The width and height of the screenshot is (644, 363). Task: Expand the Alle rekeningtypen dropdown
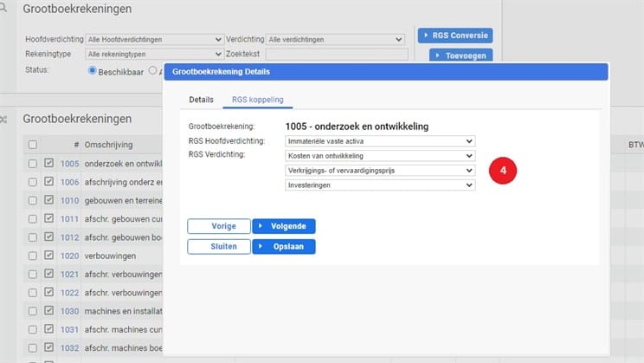(x=154, y=54)
